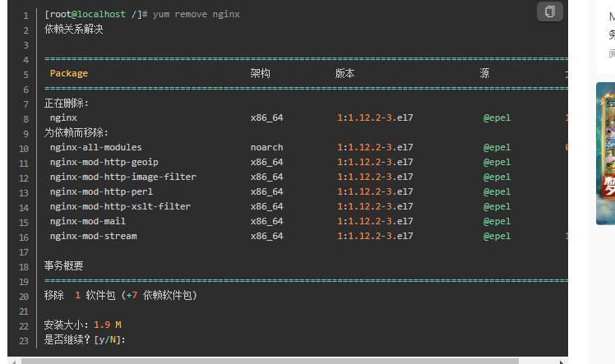615x364 pixels.
Task: Click the copy code icon button
Action: point(550,12)
